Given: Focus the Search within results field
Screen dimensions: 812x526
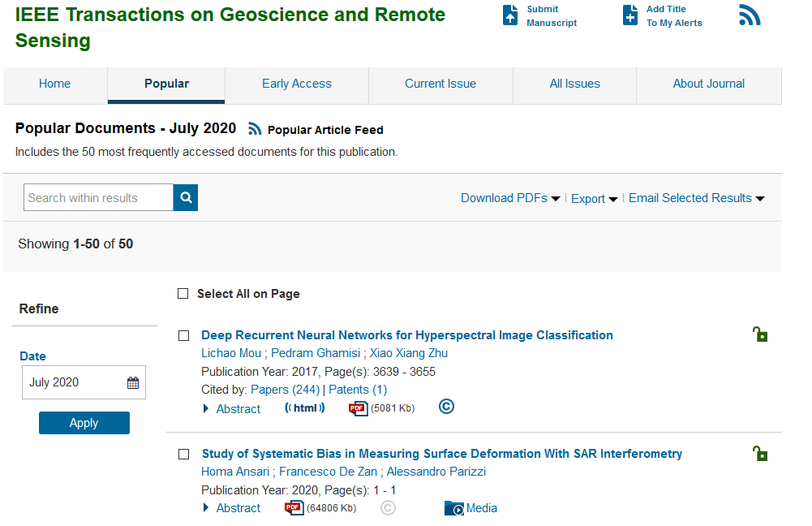Looking at the screenshot, I should (98, 197).
